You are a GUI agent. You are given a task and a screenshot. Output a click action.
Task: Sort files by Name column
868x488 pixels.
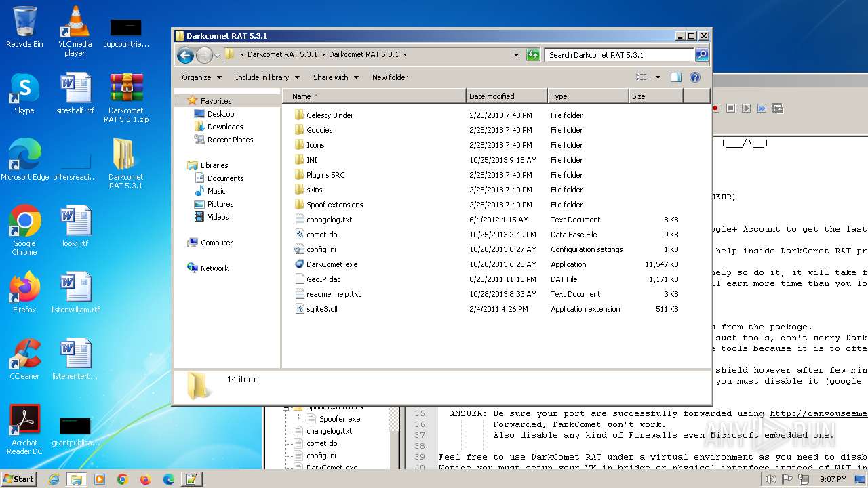[374, 96]
